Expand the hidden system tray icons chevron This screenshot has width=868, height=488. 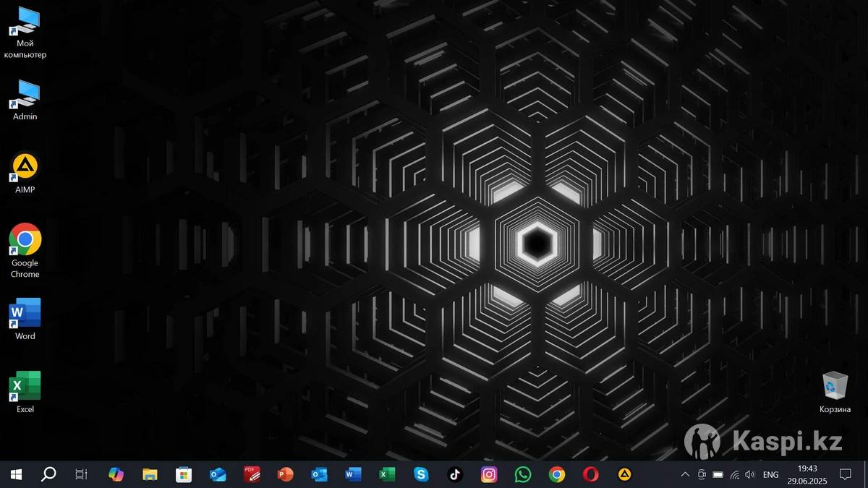click(x=685, y=475)
